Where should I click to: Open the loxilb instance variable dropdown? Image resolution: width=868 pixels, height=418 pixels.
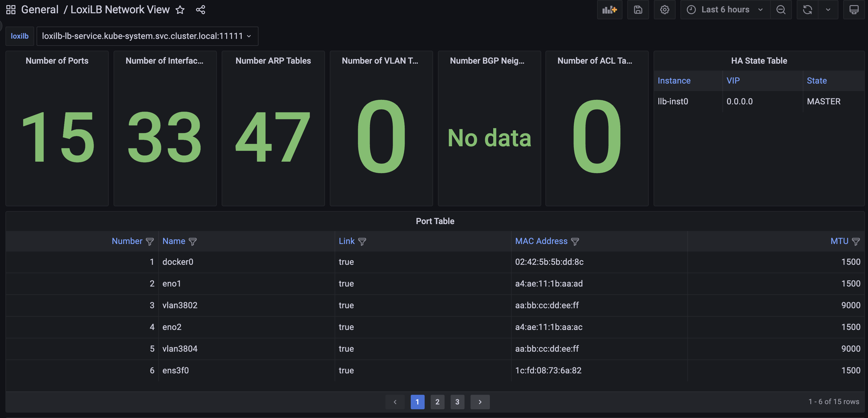(147, 36)
